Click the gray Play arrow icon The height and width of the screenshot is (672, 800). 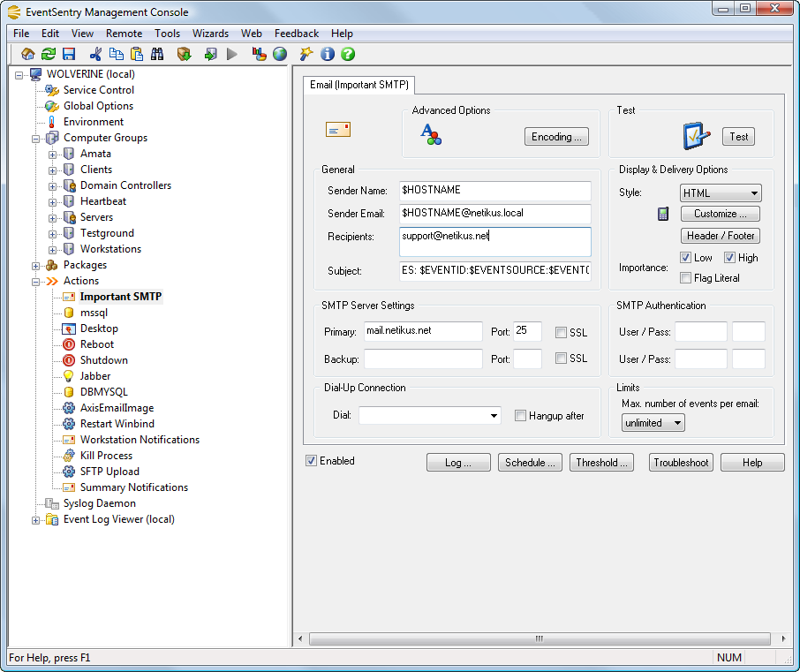[231, 54]
